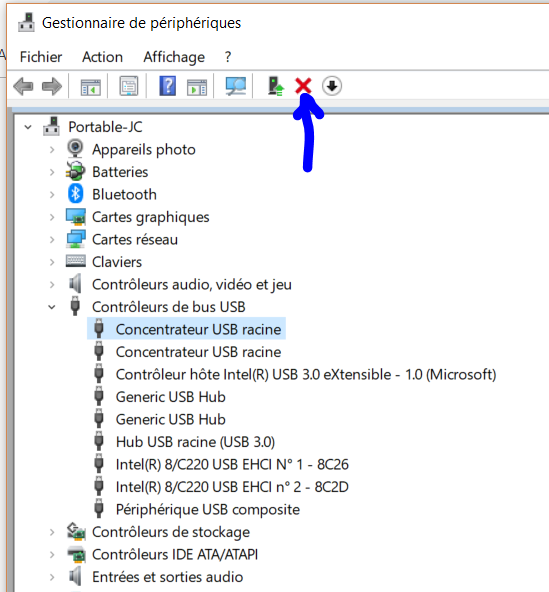549x592 pixels.
Task: Expand the Claviers category arrow
Action: [52, 262]
